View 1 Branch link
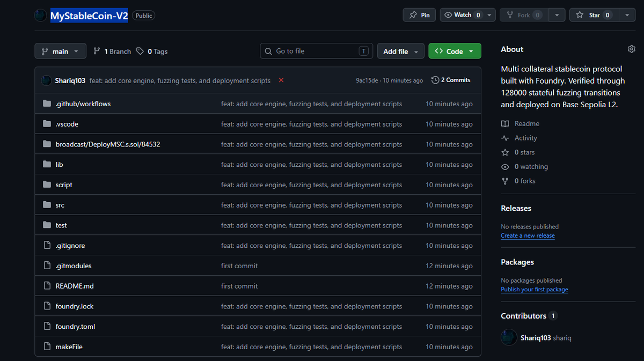 pos(112,51)
